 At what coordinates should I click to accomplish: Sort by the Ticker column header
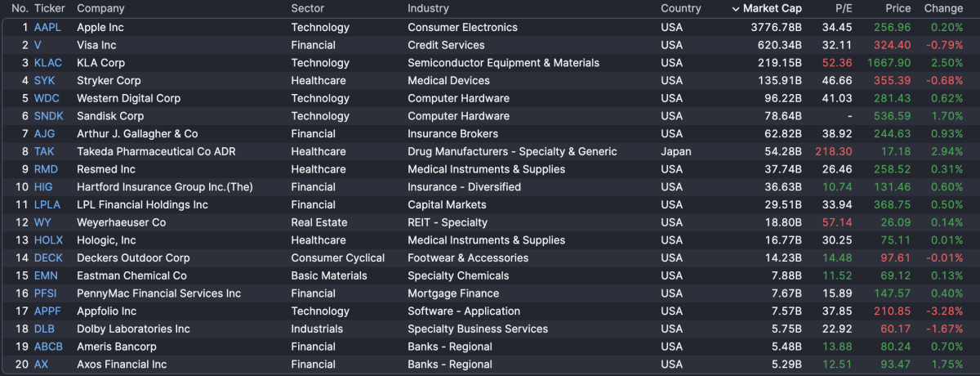tap(49, 9)
